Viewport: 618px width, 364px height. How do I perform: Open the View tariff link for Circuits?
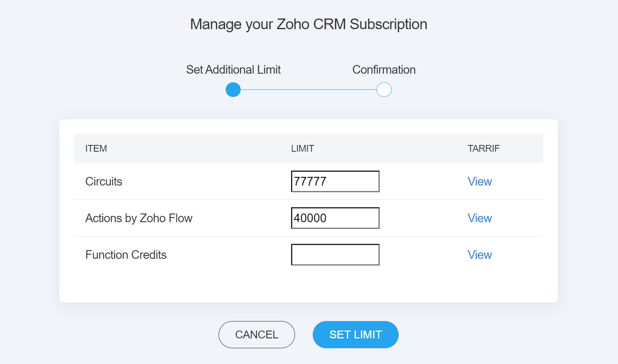click(x=479, y=182)
